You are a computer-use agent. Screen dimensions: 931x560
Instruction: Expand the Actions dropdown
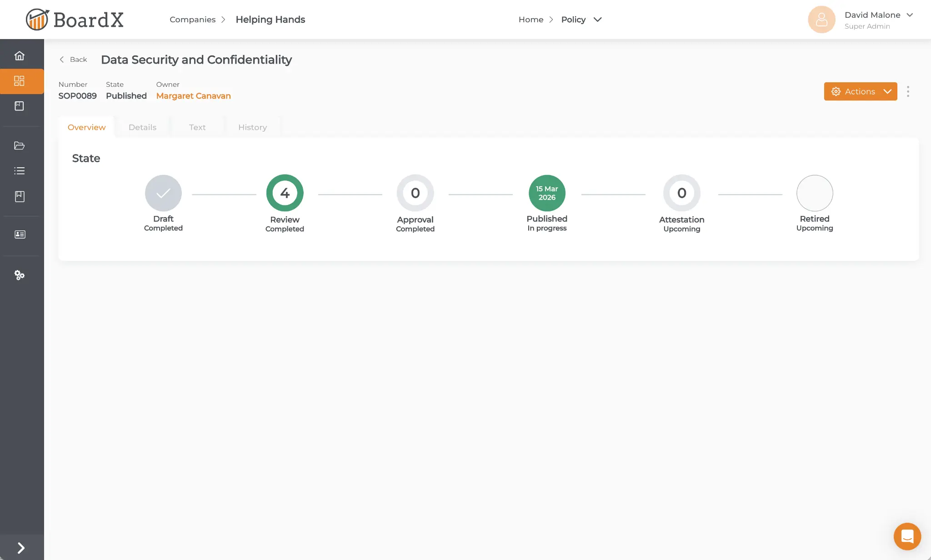(860, 91)
